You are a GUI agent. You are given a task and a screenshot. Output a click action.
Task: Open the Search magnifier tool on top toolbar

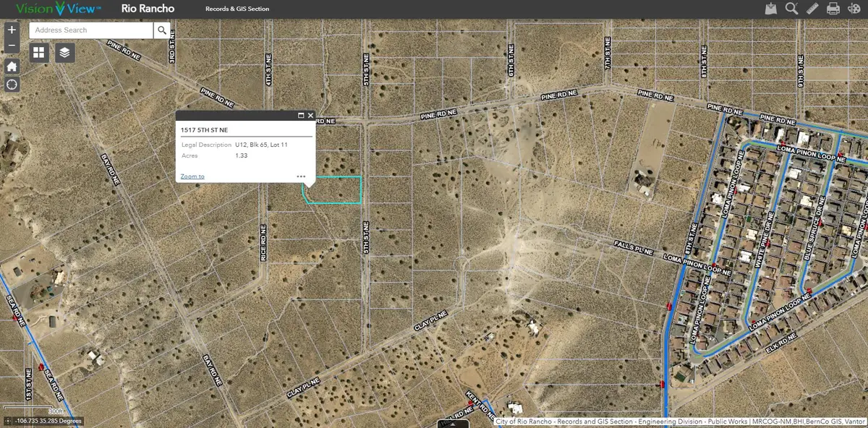(x=791, y=8)
